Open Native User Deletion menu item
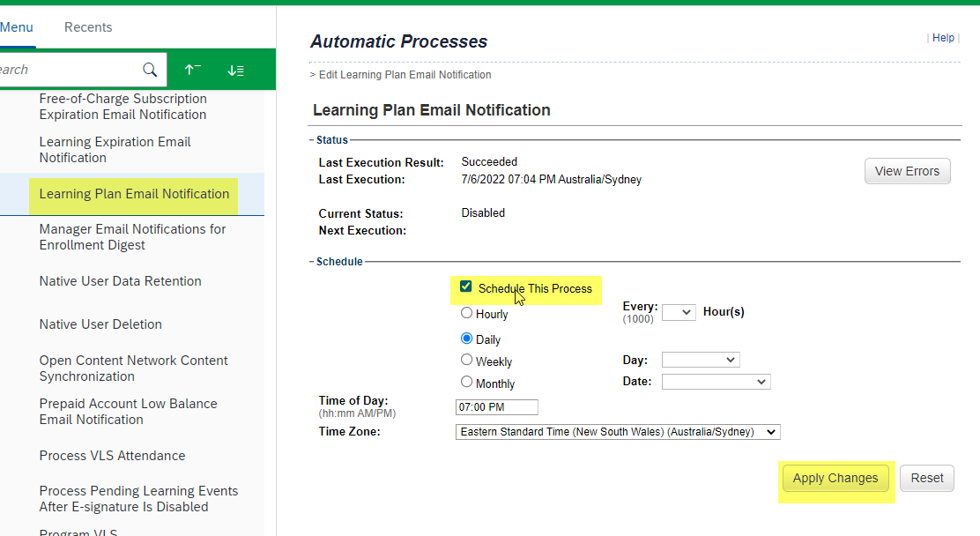Screen dimensions: 980x536 pos(100,324)
